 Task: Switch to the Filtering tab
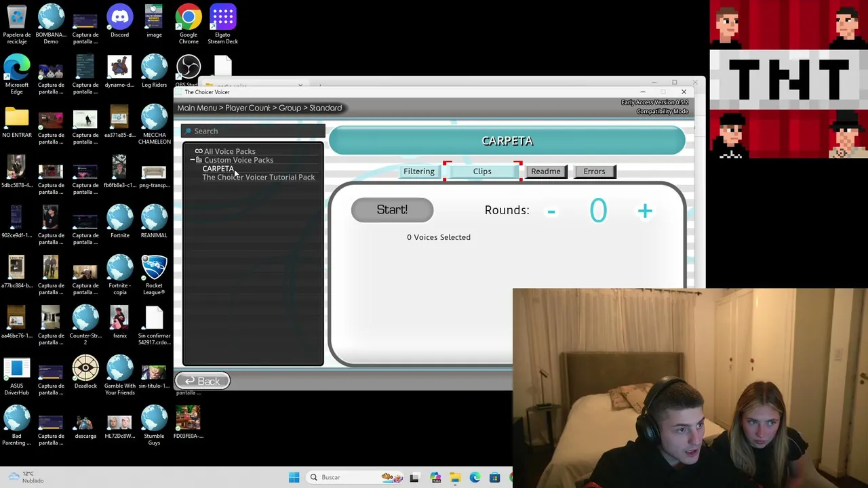(419, 171)
